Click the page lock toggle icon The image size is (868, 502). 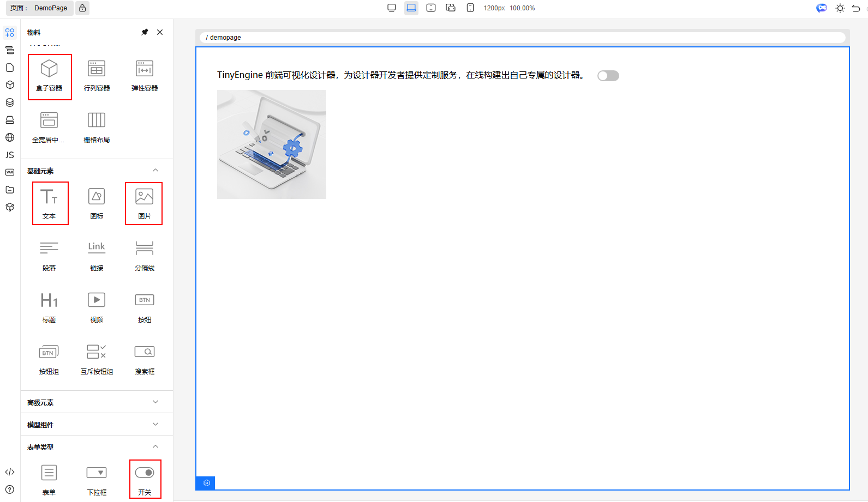[82, 8]
